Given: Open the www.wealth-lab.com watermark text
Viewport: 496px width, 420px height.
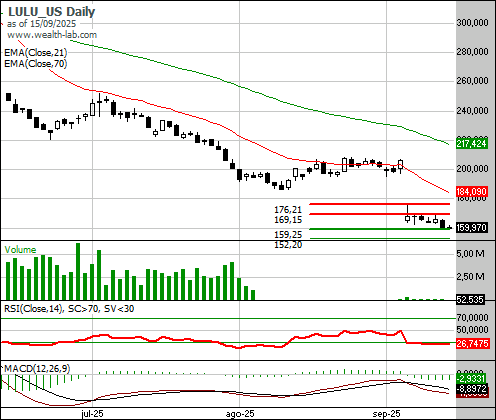Looking at the screenshot, I should pos(52,35).
